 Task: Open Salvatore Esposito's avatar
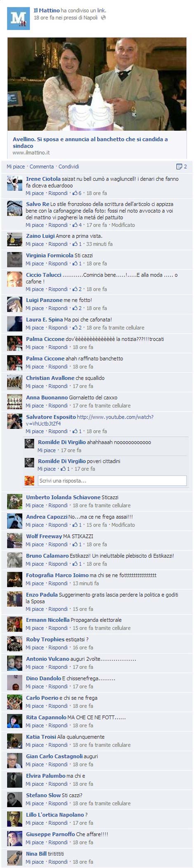[14, 421]
